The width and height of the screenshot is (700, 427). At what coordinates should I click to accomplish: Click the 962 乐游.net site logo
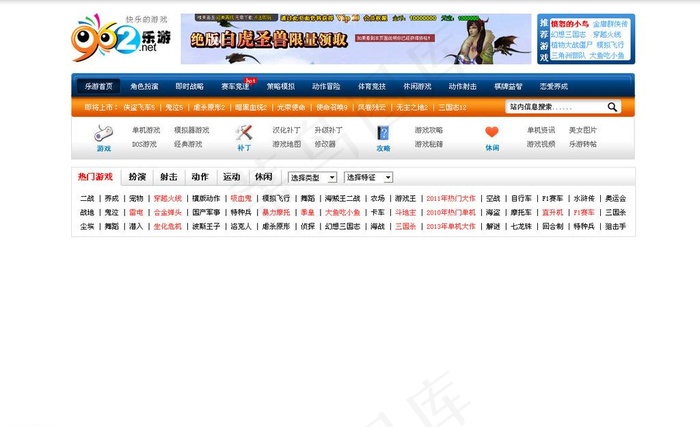[x=121, y=38]
